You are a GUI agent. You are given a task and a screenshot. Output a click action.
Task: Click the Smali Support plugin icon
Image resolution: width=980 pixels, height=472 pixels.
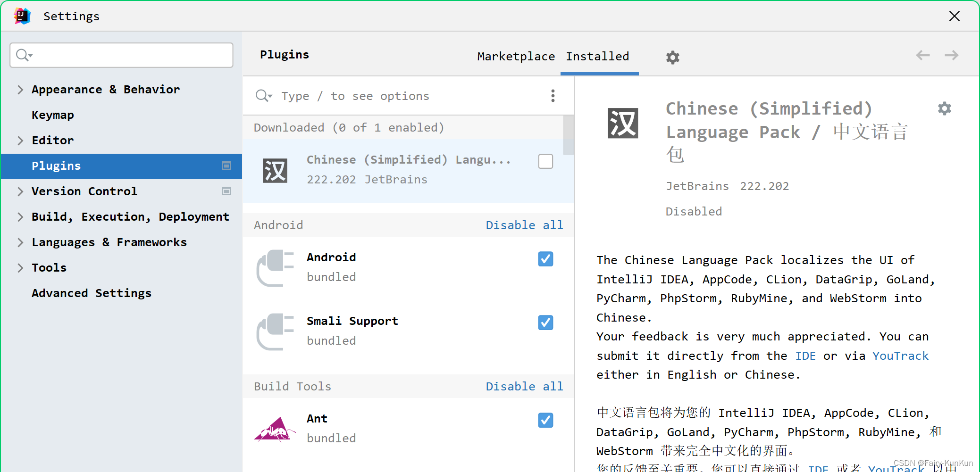(275, 331)
